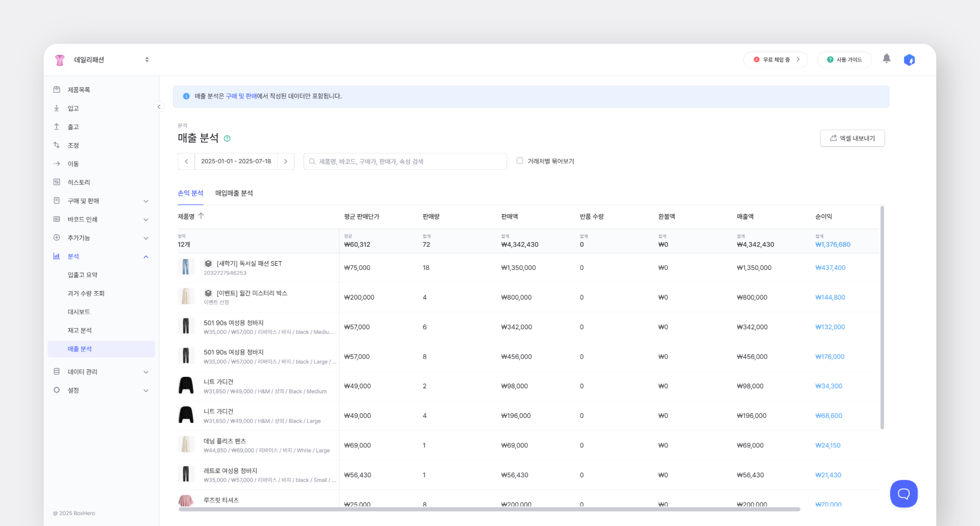Sort by 제품명 column arrow
This screenshot has height=526, width=980.
point(201,216)
